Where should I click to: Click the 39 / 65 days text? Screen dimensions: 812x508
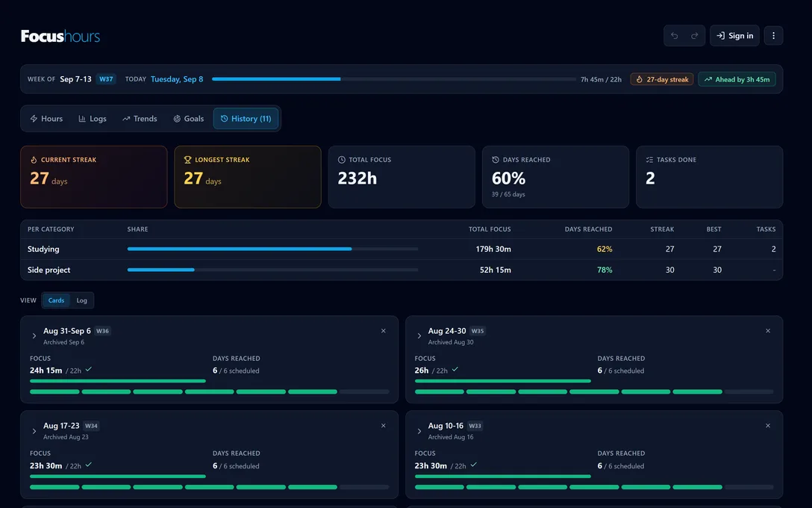point(508,194)
